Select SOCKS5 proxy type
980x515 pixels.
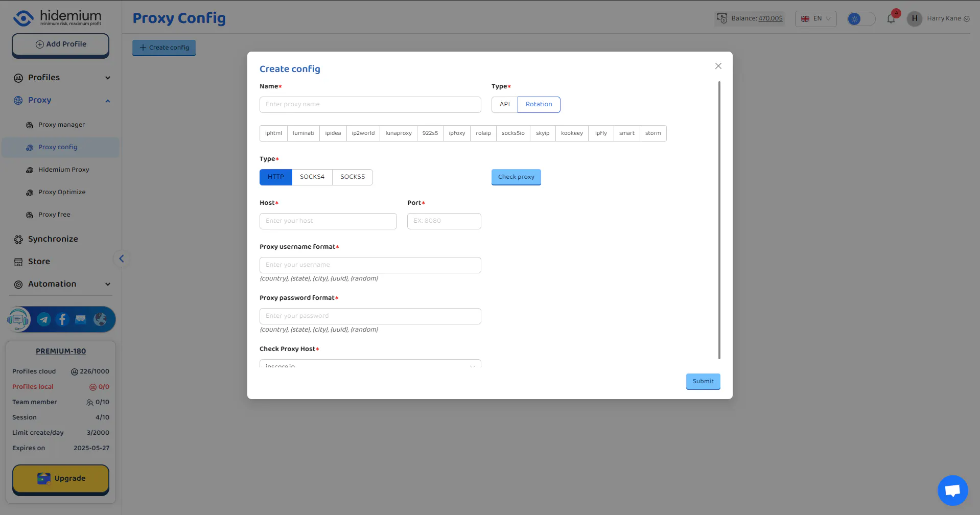coord(353,177)
